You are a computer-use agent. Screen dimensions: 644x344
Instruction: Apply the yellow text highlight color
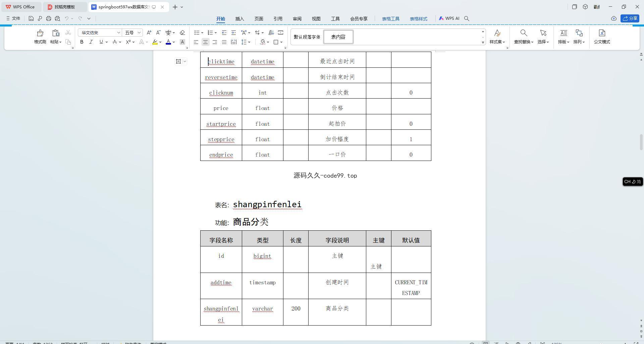[x=155, y=42]
